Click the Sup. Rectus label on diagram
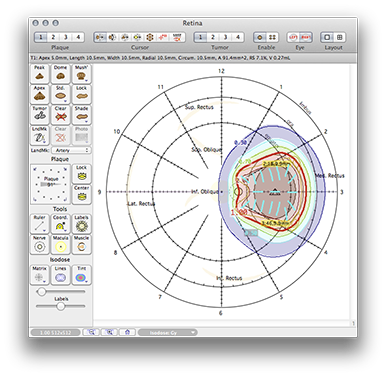The image size is (386, 377). pyautogui.click(x=199, y=107)
